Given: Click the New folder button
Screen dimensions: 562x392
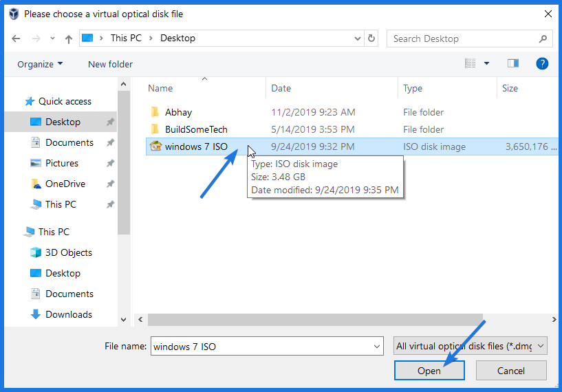Looking at the screenshot, I should coord(110,64).
